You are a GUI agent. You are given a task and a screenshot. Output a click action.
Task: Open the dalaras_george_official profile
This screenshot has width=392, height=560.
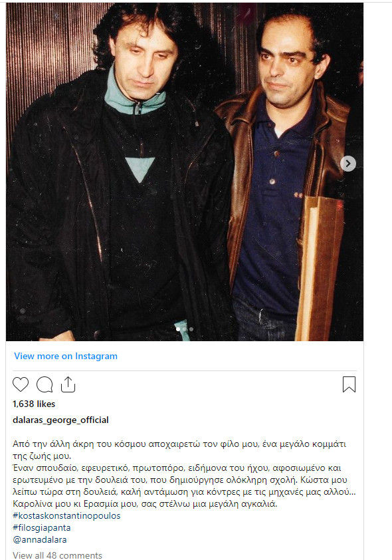60,420
